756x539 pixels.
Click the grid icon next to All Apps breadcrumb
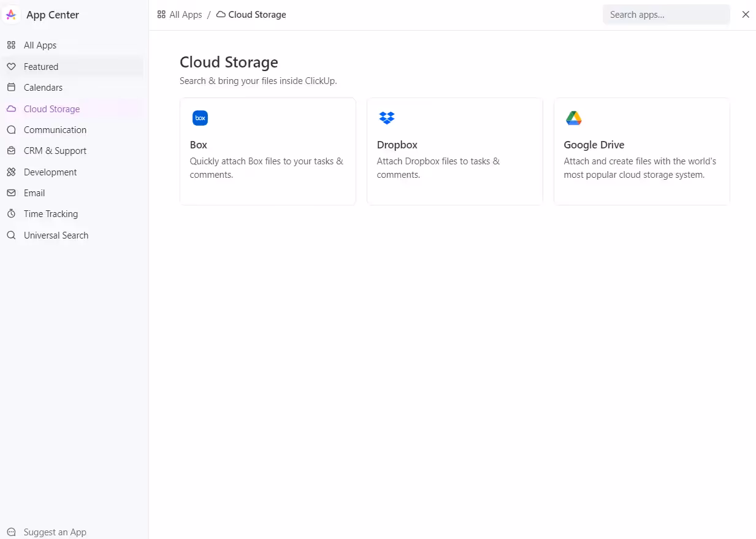coord(161,14)
